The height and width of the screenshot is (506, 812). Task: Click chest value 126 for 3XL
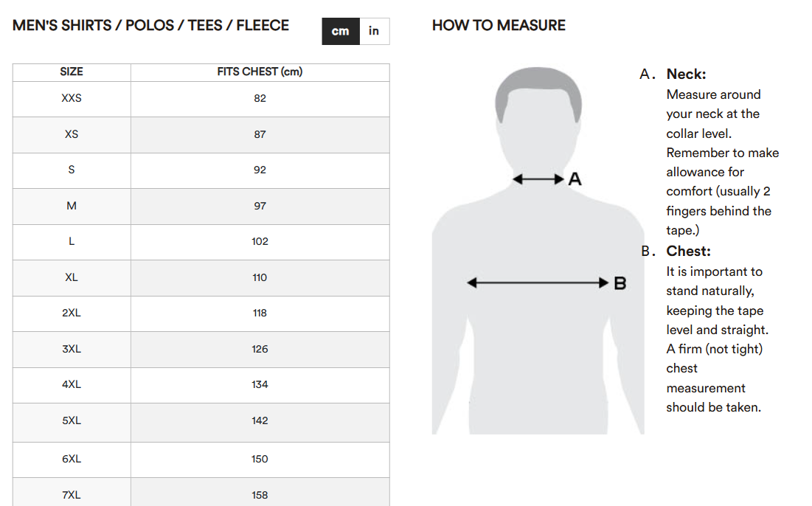click(260, 349)
